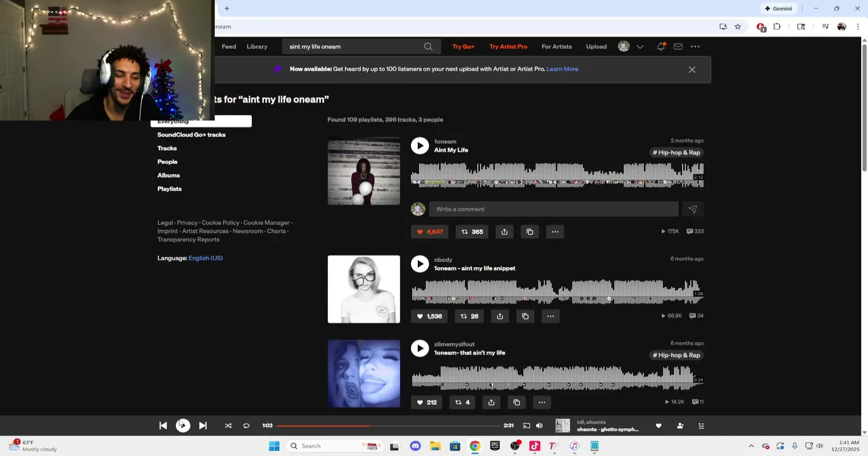This screenshot has width=868, height=456.
Task: Open the For Artists page
Action: [x=557, y=46]
